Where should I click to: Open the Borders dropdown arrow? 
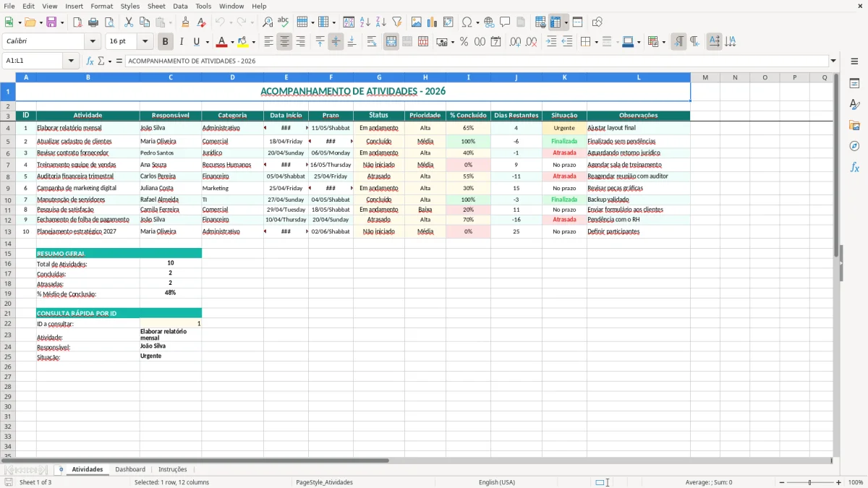coord(596,42)
